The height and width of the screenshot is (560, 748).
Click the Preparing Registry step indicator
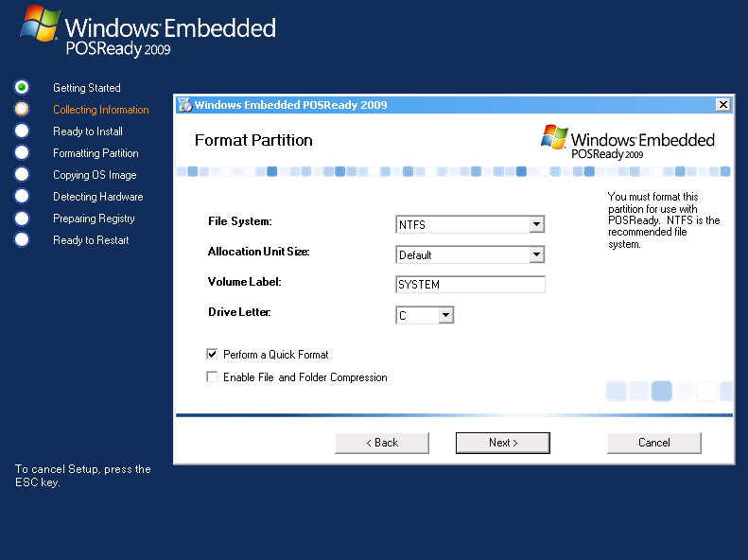22,218
